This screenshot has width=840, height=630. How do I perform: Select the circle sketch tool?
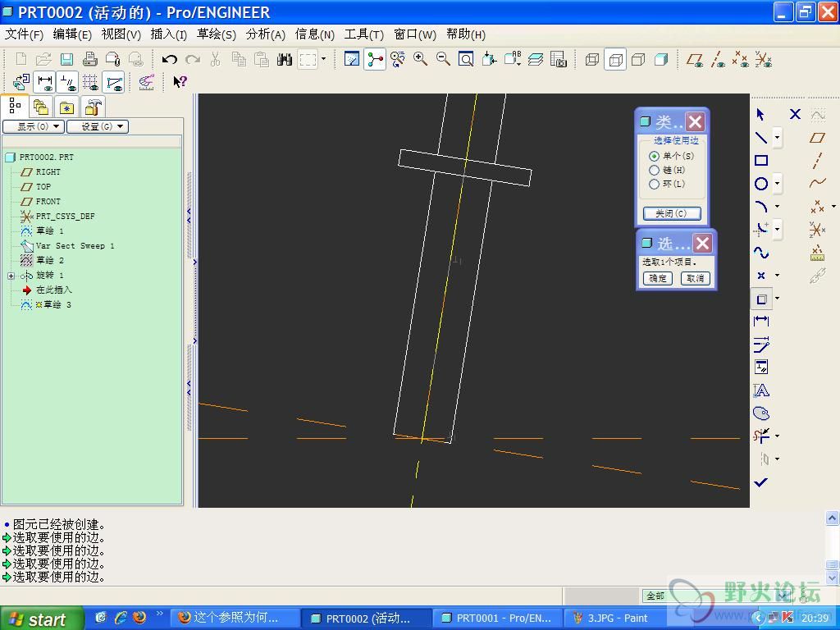tap(761, 184)
